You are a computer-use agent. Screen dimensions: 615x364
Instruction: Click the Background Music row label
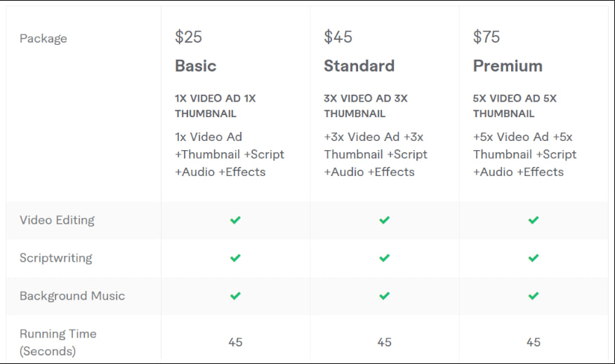[x=72, y=296]
